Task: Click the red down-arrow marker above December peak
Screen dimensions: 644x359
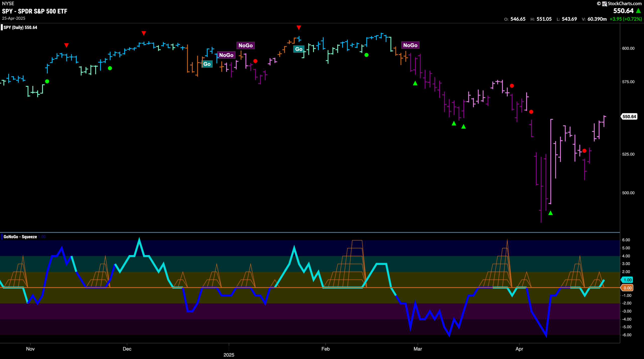Action: tap(144, 33)
